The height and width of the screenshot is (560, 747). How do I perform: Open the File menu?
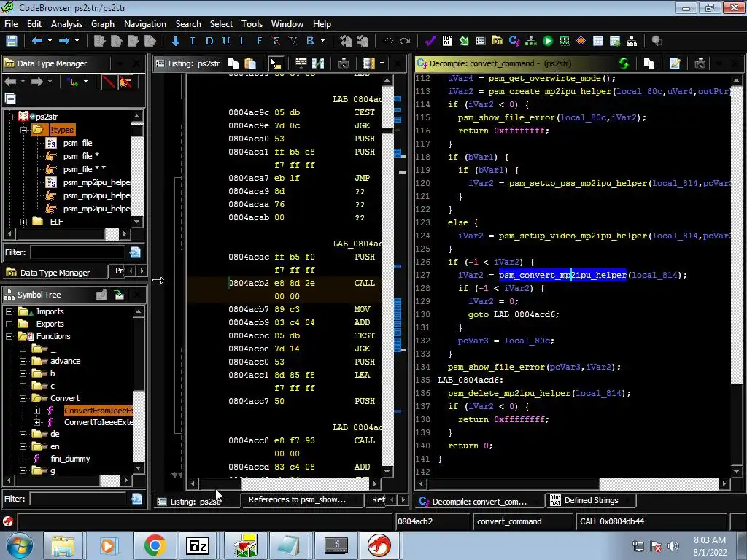[11, 24]
